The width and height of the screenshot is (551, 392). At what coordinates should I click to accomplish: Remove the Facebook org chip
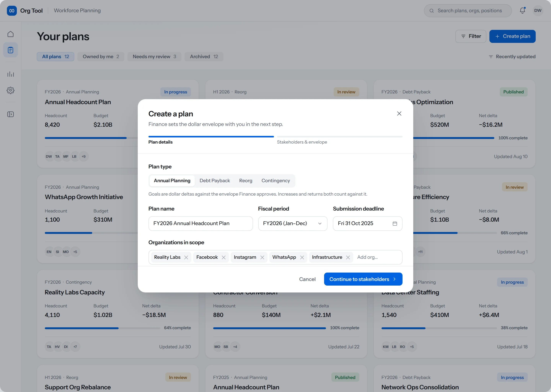pos(223,257)
